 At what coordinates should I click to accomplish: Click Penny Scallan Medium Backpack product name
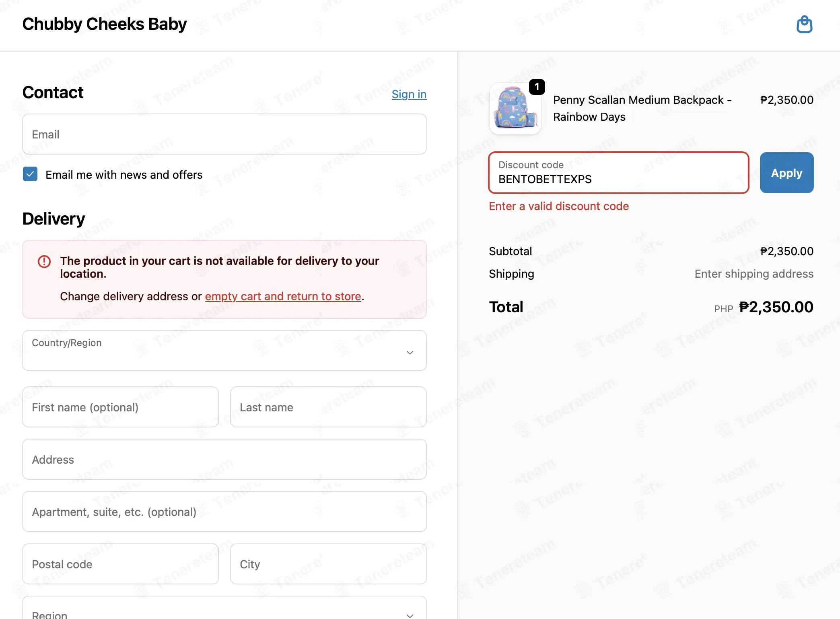[642, 108]
